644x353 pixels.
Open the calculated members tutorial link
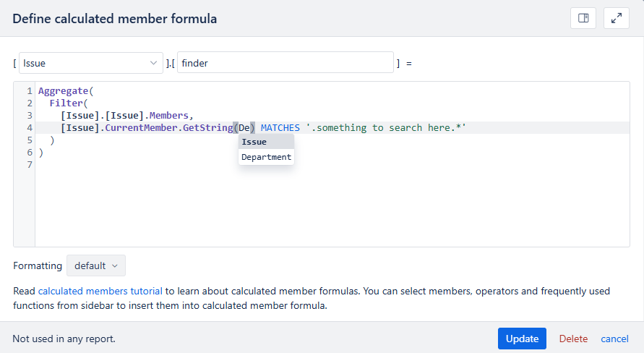point(100,291)
